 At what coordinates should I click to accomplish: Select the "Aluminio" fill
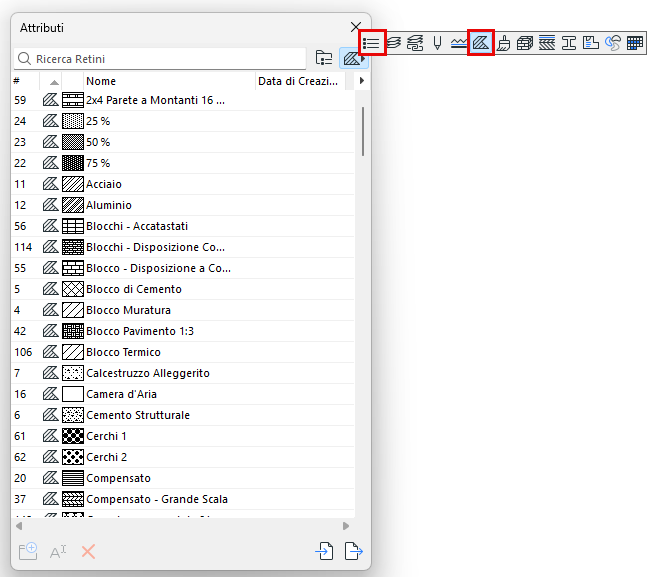183,205
